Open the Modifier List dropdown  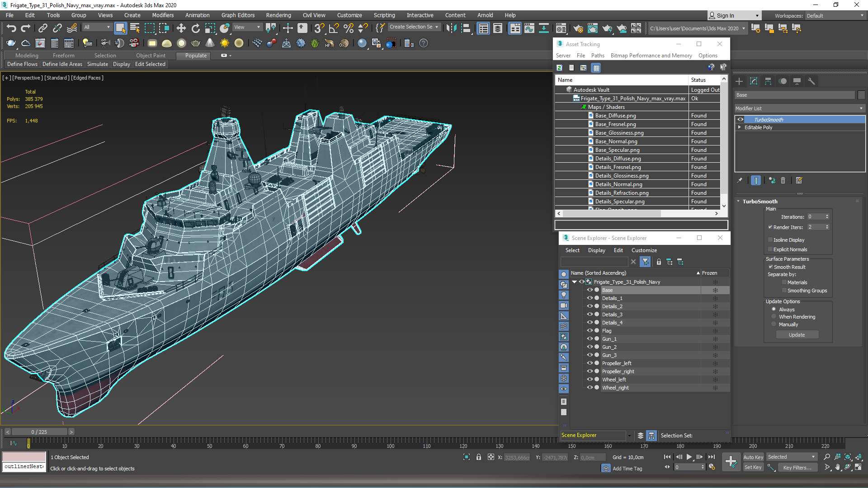pyautogui.click(x=799, y=108)
